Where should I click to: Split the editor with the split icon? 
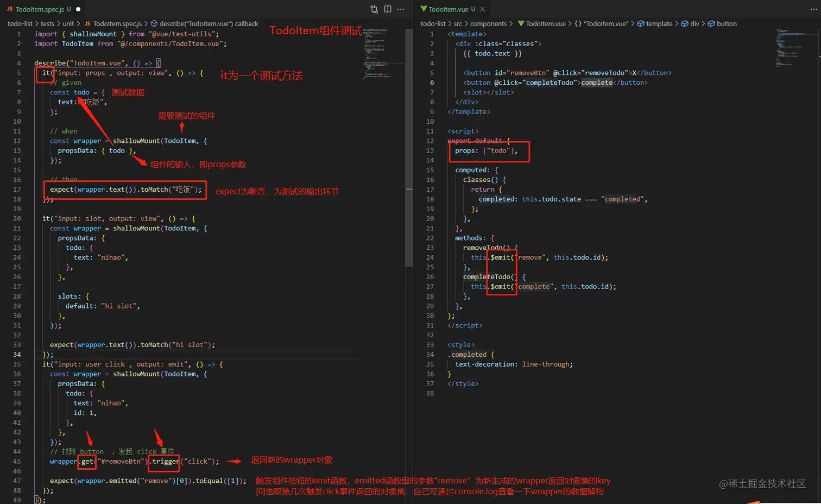click(x=388, y=9)
